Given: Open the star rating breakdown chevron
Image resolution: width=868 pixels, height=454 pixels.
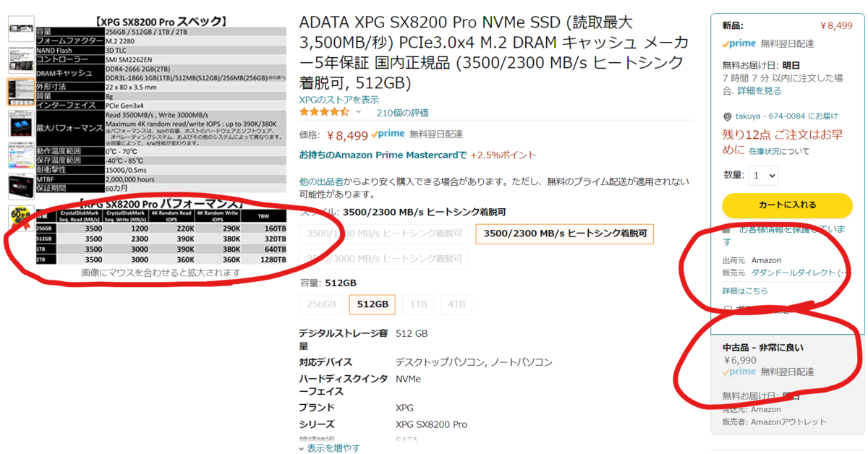Looking at the screenshot, I should pyautogui.click(x=359, y=112).
